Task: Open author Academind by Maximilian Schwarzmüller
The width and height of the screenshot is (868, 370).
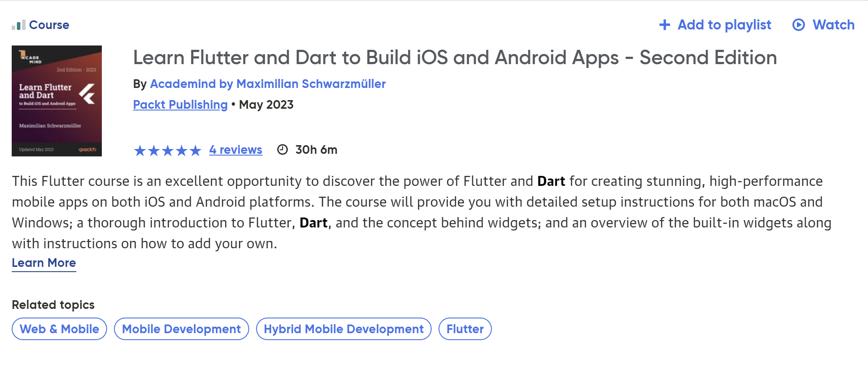Action: coord(268,84)
